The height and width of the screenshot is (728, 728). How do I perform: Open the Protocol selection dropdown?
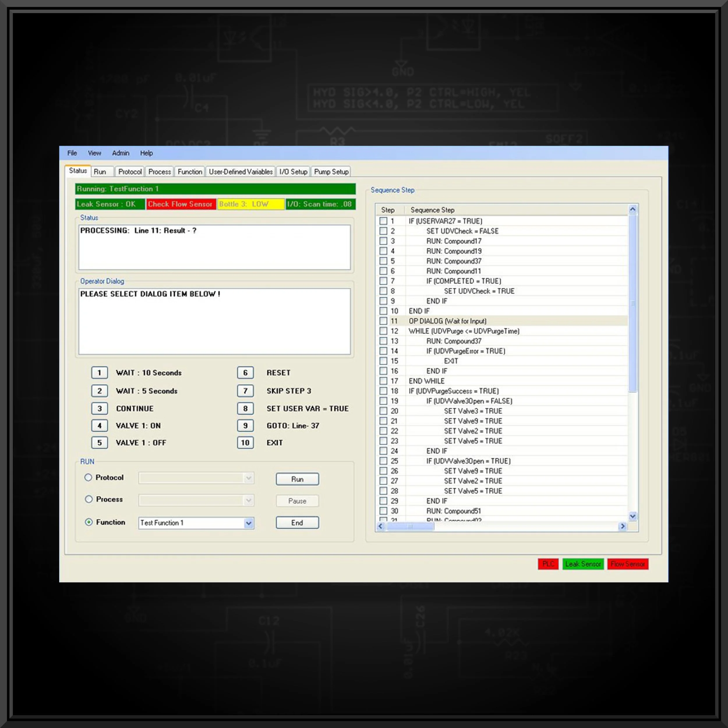coord(248,478)
